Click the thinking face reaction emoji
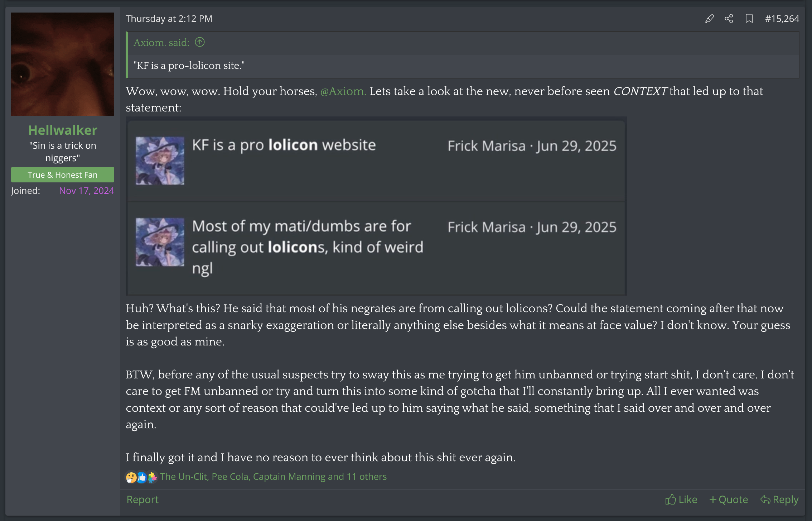 coord(131,477)
